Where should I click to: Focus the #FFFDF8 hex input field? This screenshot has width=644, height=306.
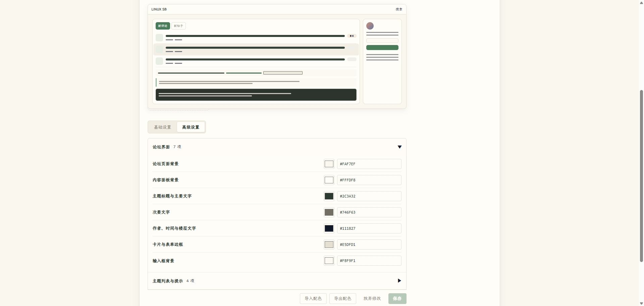[x=369, y=180]
